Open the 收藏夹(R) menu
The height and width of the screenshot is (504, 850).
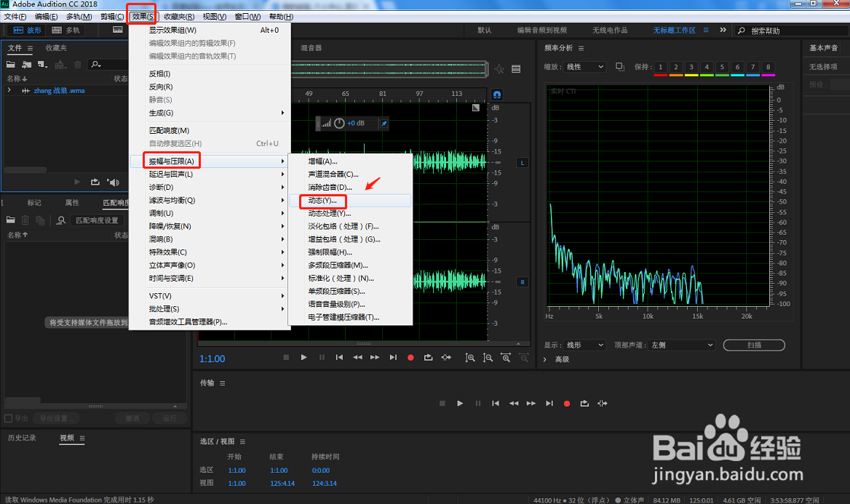[179, 17]
